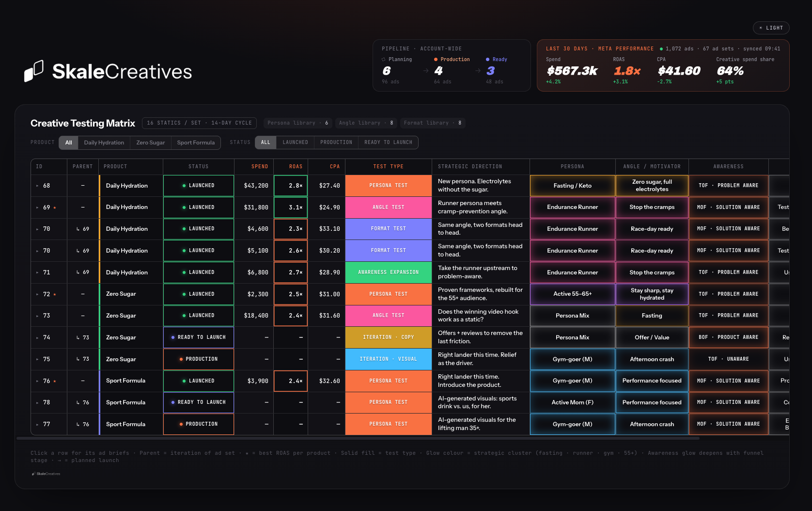Click the 16 STATICS / SET cycle chip
Screen dimensions: 812x511
click(199, 123)
